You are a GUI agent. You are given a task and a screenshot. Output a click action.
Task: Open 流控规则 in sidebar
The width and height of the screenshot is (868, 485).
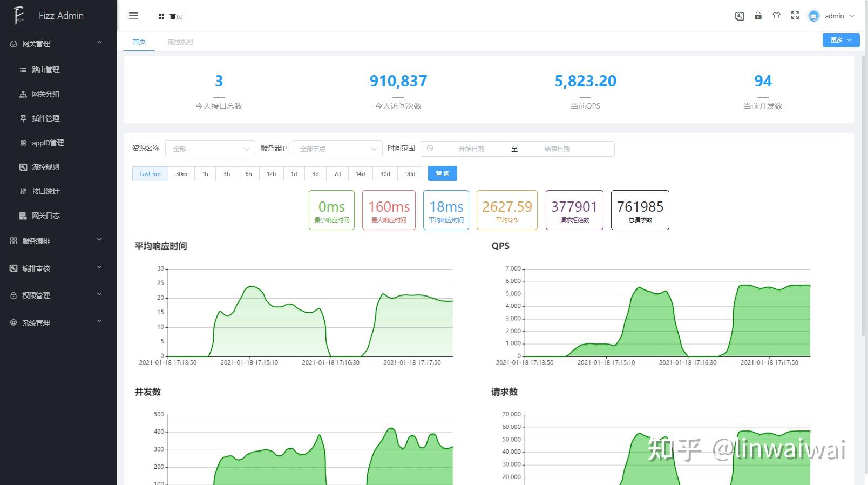58,167
